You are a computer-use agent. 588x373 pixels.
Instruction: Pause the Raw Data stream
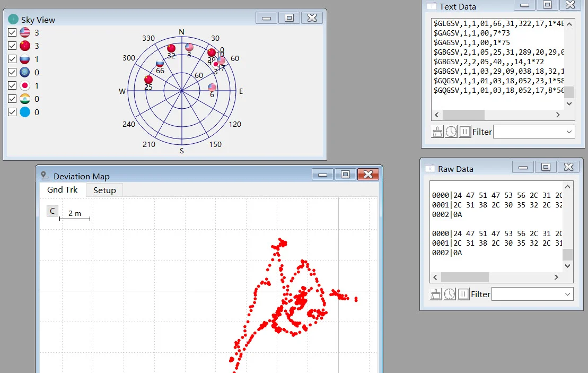463,294
